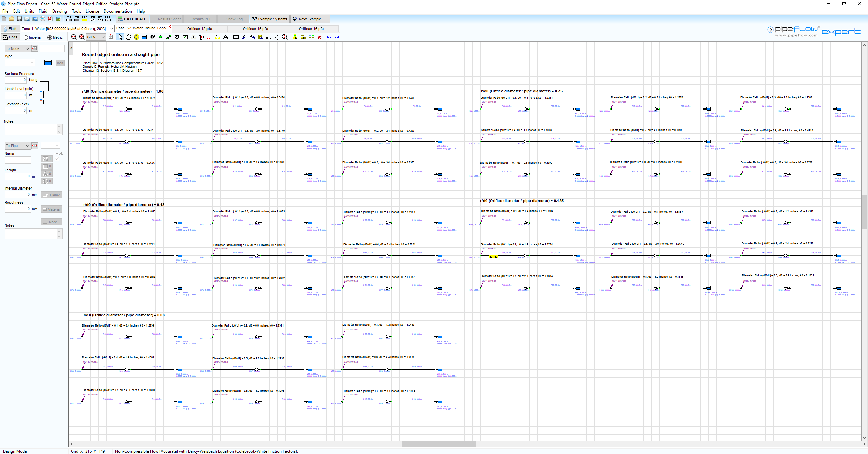Image resolution: width=868 pixels, height=454 pixels.
Task: Select the add node icon in toolbar
Action: pos(160,37)
